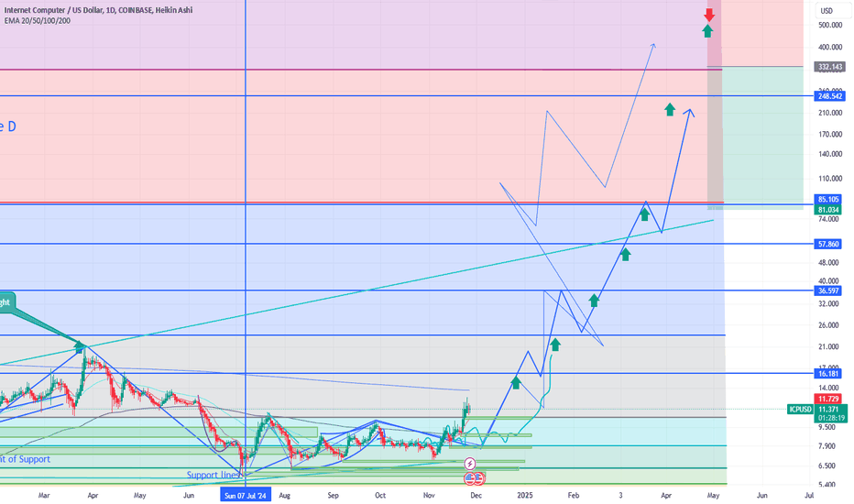The image size is (854, 504).
Task: Click the 332.143 price label
Action: click(x=830, y=67)
